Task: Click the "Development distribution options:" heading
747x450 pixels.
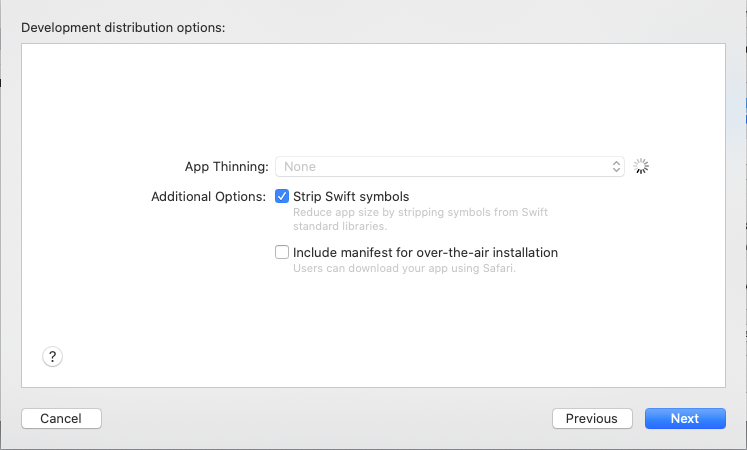Action: click(123, 27)
